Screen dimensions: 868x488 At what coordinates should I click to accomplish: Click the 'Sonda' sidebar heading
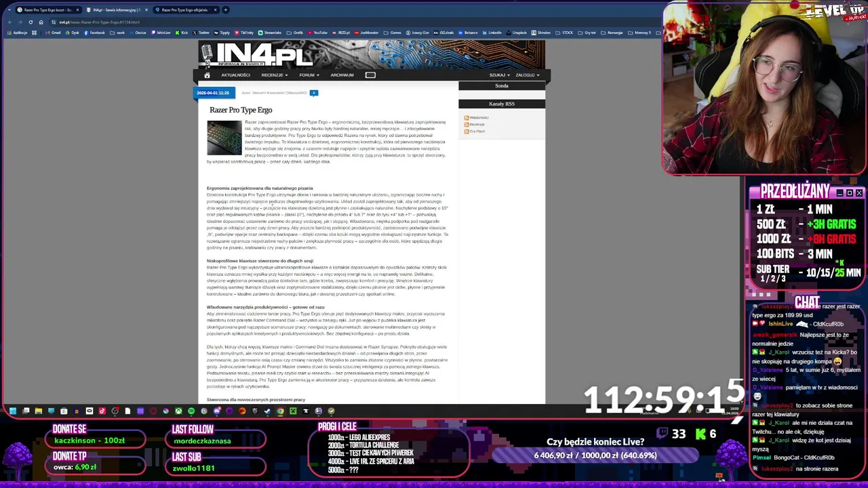(x=502, y=86)
